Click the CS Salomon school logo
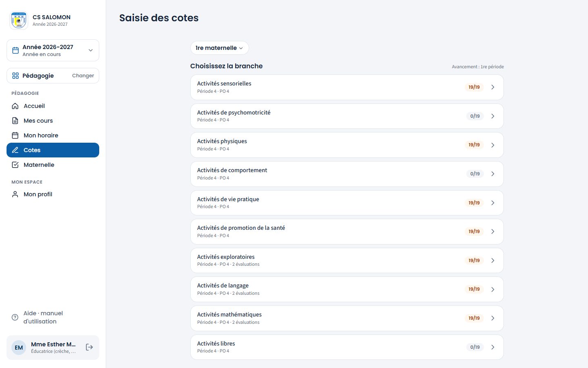 pyautogui.click(x=19, y=20)
